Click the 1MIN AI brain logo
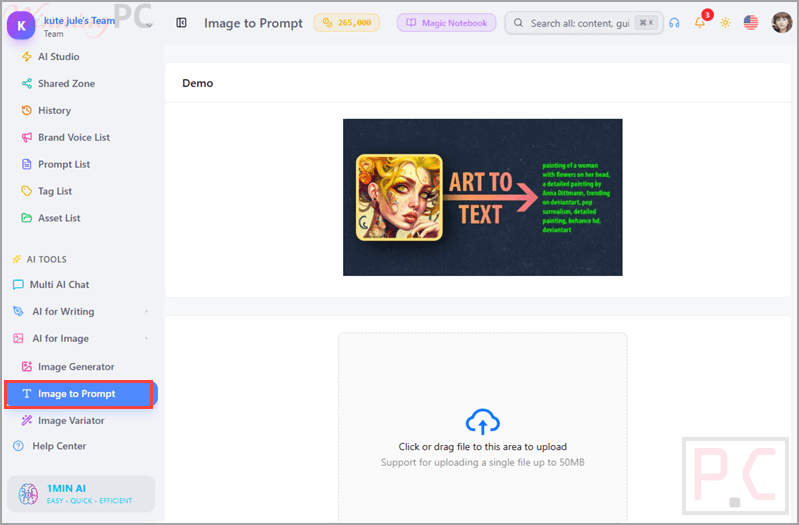 [28, 494]
